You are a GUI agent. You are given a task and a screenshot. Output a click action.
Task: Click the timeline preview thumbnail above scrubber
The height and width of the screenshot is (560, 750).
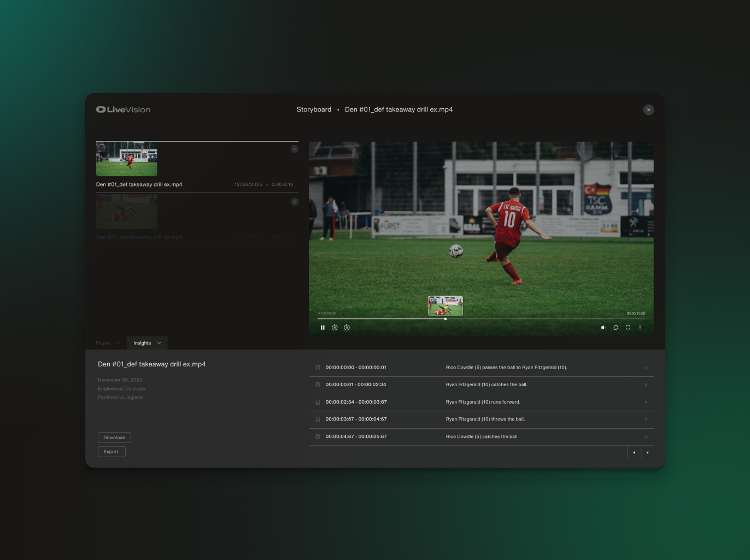[x=445, y=306]
